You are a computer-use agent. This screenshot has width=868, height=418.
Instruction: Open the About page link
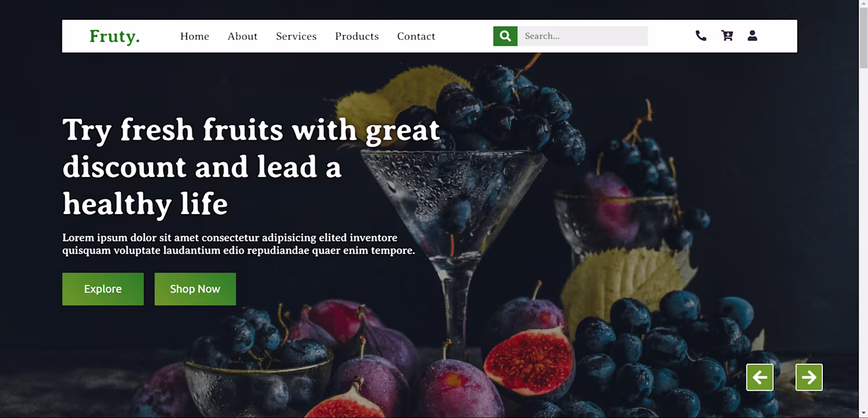coord(242,36)
